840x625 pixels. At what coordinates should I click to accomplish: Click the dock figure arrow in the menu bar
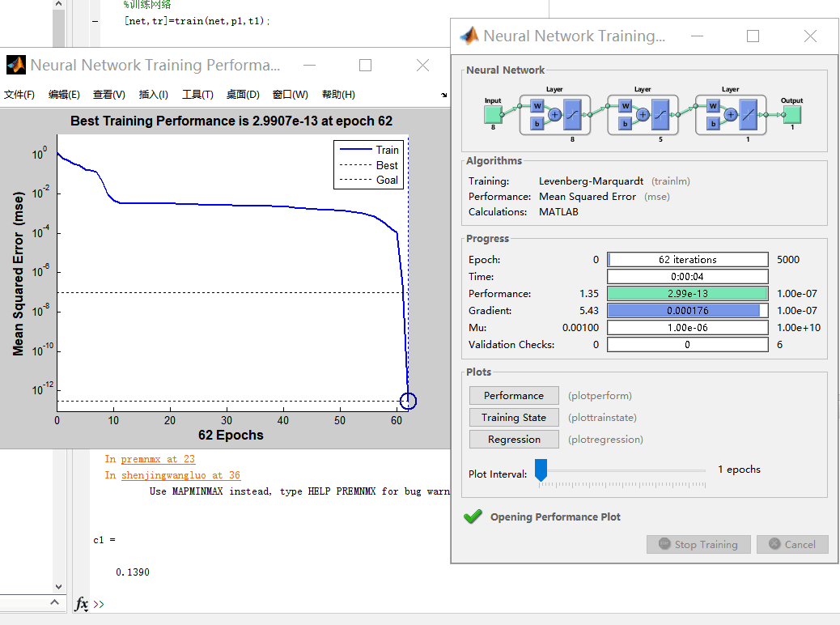coord(443,95)
